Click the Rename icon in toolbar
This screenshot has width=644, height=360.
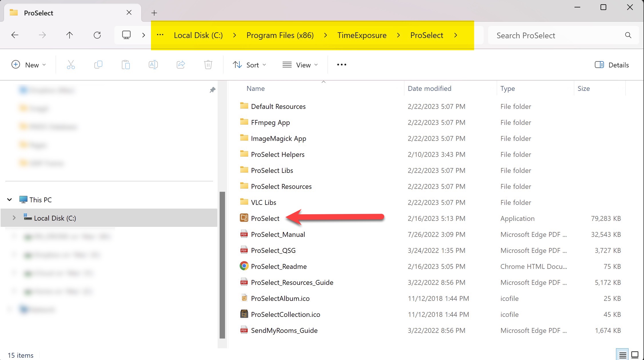click(153, 65)
